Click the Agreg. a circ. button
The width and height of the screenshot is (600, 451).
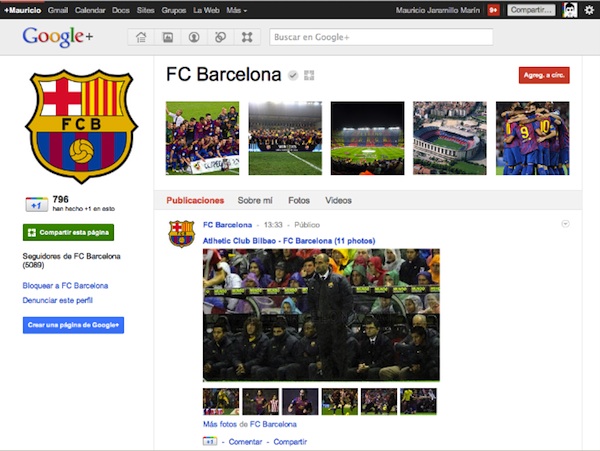[544, 75]
